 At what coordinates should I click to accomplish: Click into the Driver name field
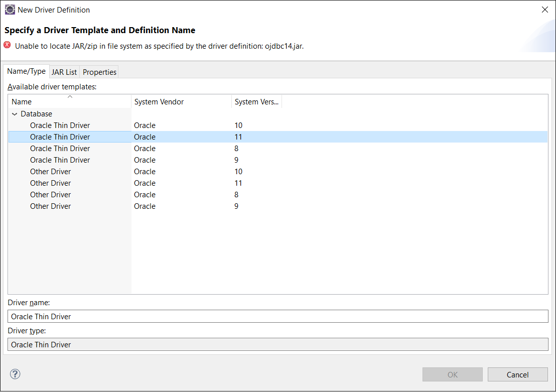(x=278, y=316)
